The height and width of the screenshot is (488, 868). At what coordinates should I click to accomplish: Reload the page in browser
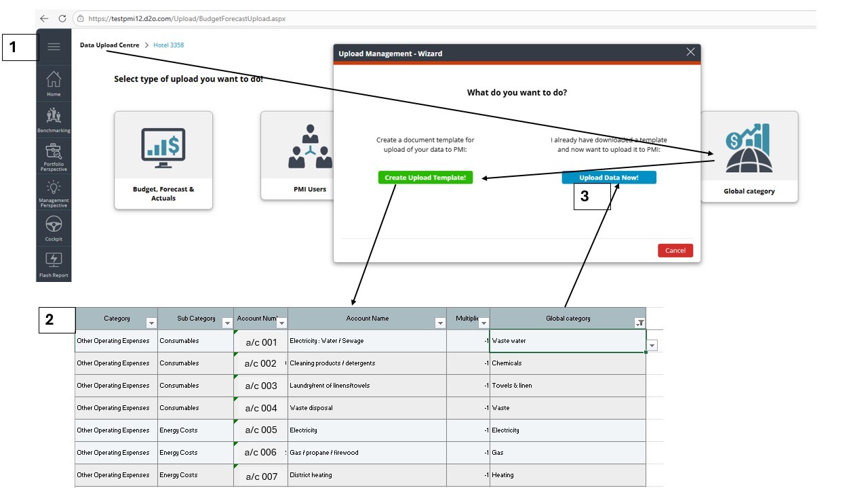tap(62, 18)
